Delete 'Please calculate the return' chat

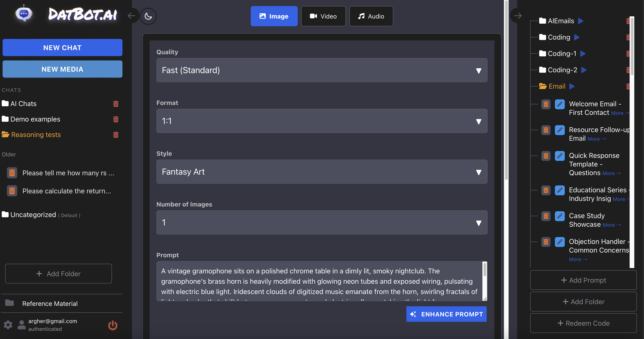[x=12, y=191]
